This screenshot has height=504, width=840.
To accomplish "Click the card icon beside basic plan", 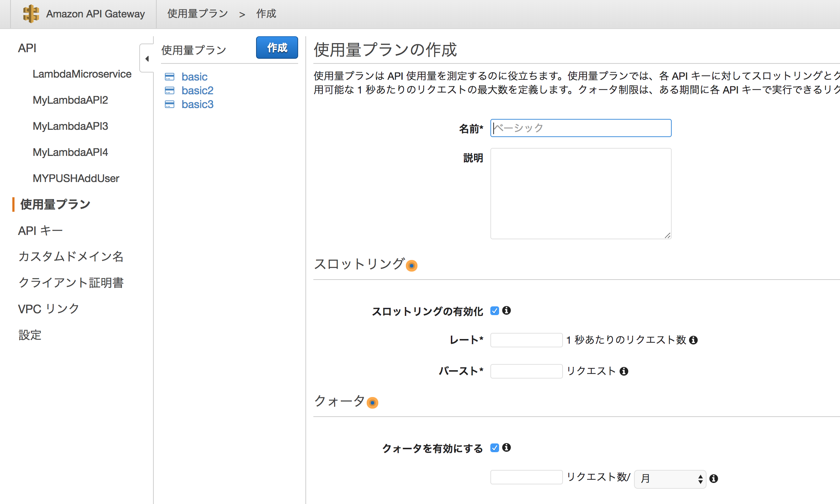I will (x=169, y=77).
